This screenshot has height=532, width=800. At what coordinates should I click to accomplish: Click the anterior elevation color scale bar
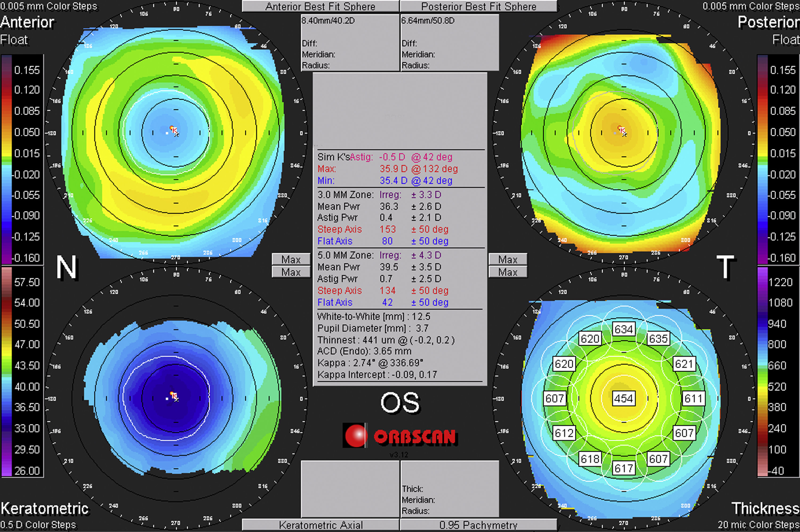click(7, 159)
